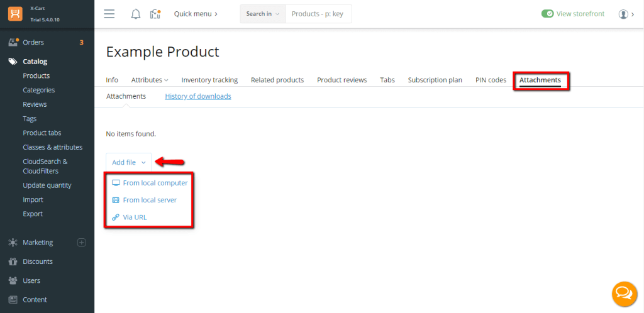Click the server icon for local server
Screen dimensions: 644x313
click(116, 200)
